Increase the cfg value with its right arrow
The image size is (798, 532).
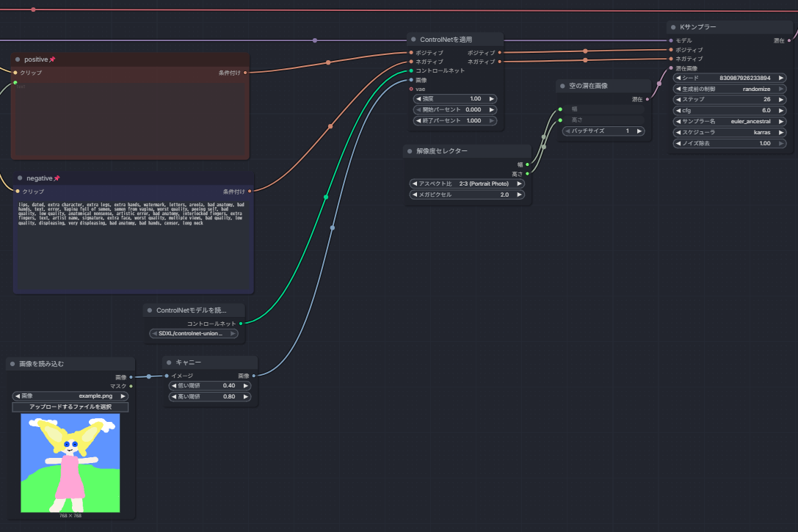coord(781,111)
